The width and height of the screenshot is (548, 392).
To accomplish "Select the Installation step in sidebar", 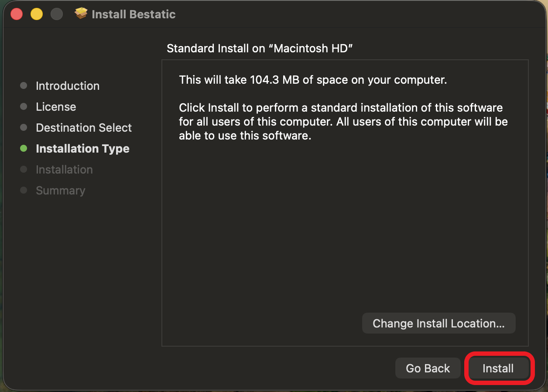I will [64, 169].
